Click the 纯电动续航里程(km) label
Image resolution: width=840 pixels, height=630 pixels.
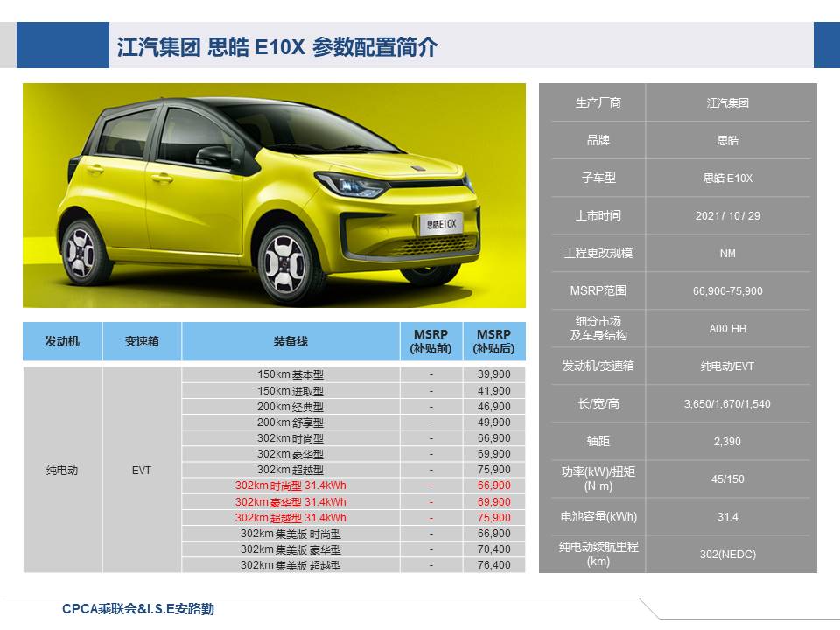598,554
